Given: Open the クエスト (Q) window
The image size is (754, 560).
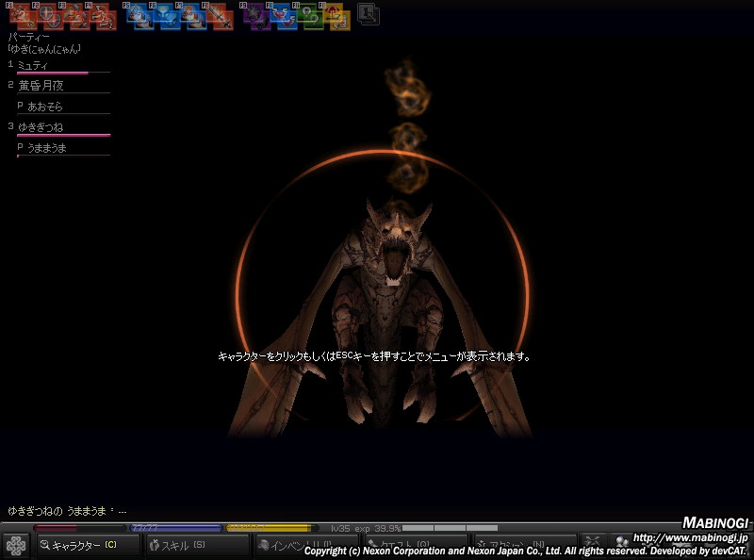Looking at the screenshot, I should pos(416,545).
